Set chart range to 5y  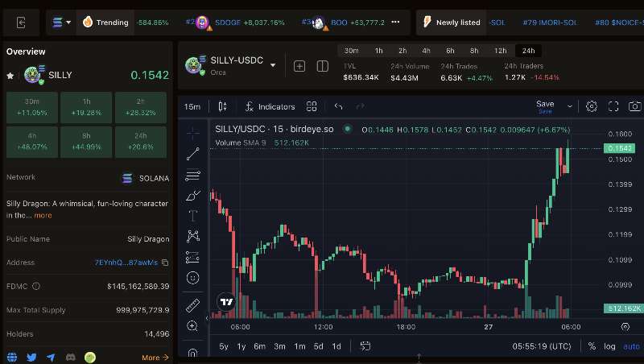224,346
